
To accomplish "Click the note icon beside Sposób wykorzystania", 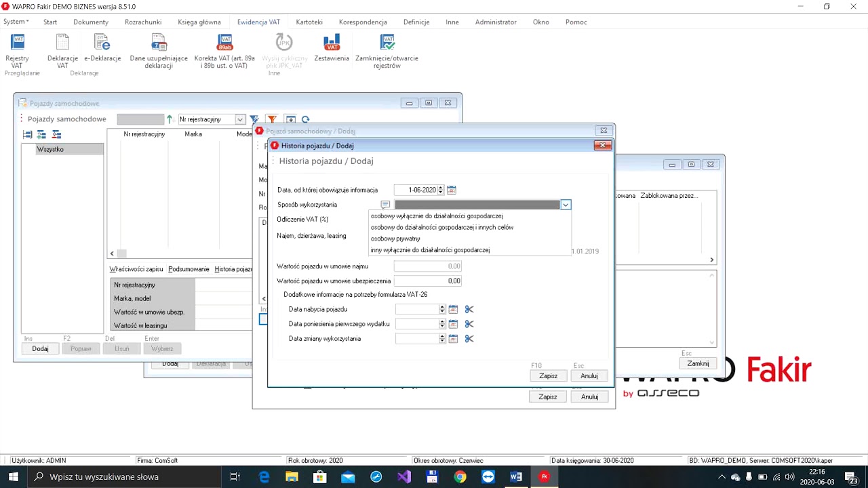I will 385,205.
